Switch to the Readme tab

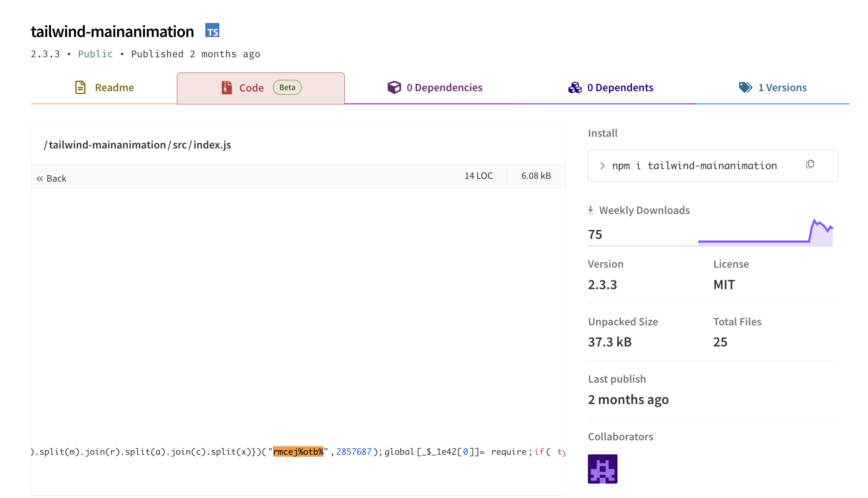pos(114,87)
